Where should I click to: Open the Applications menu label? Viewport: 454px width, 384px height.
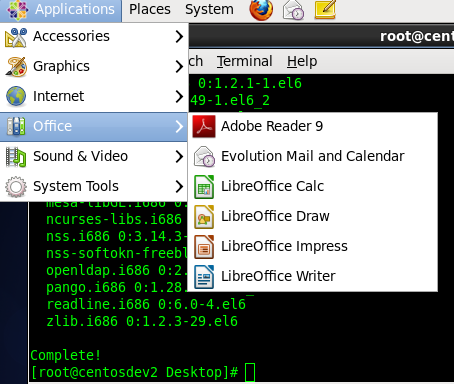[x=75, y=9]
